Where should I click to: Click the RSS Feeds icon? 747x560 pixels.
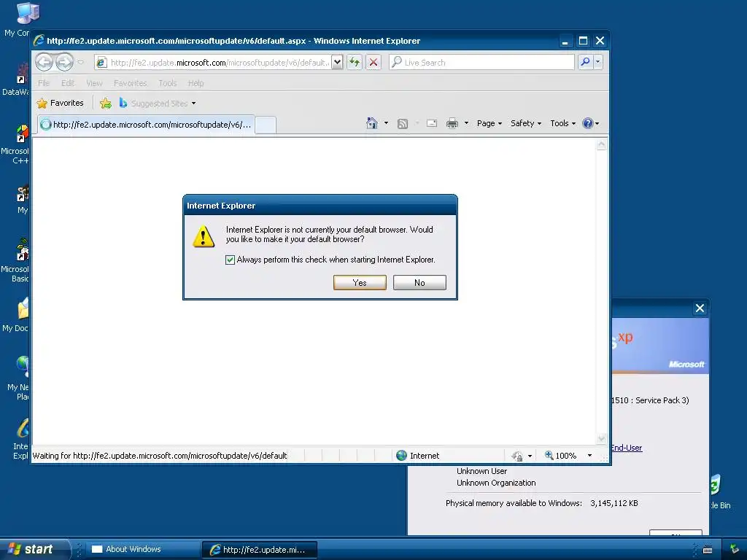[403, 124]
